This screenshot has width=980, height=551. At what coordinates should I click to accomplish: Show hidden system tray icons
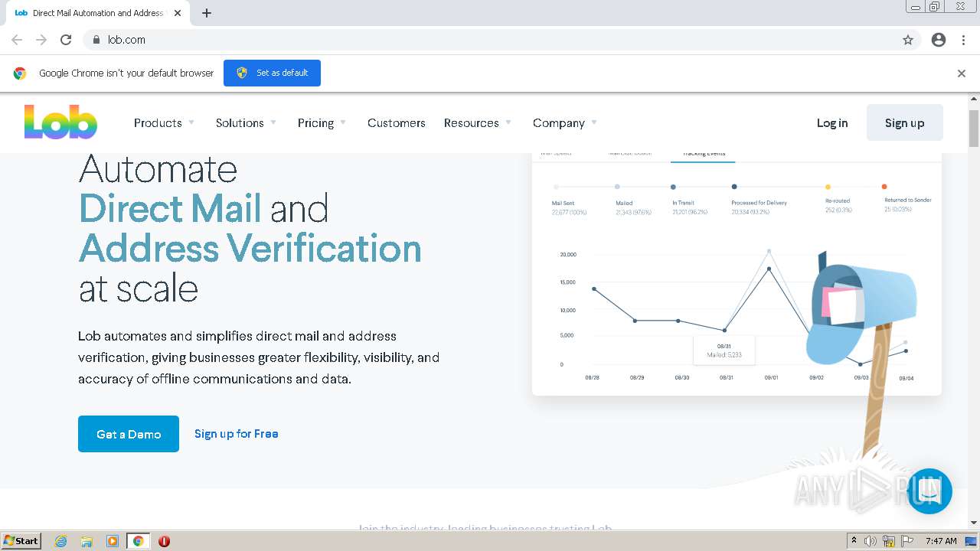click(854, 541)
